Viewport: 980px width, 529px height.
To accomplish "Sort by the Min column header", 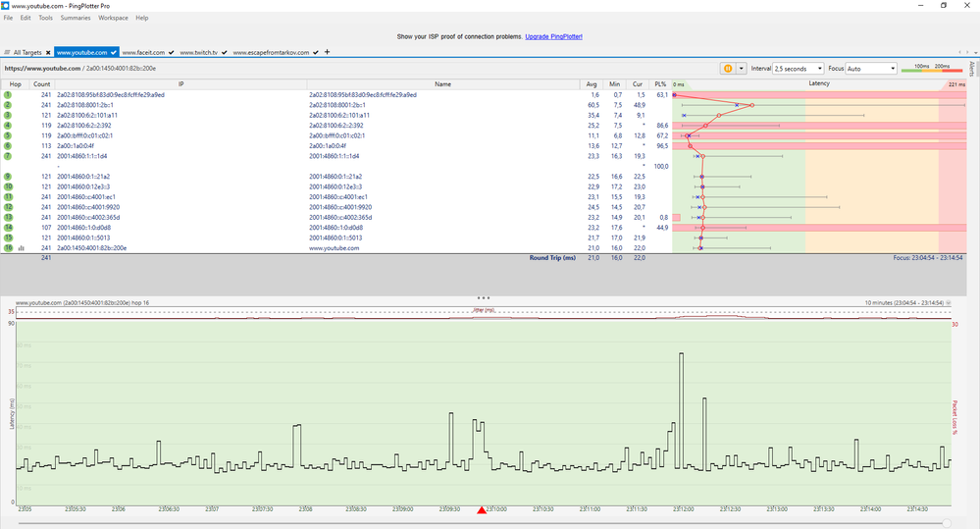I will click(x=614, y=83).
